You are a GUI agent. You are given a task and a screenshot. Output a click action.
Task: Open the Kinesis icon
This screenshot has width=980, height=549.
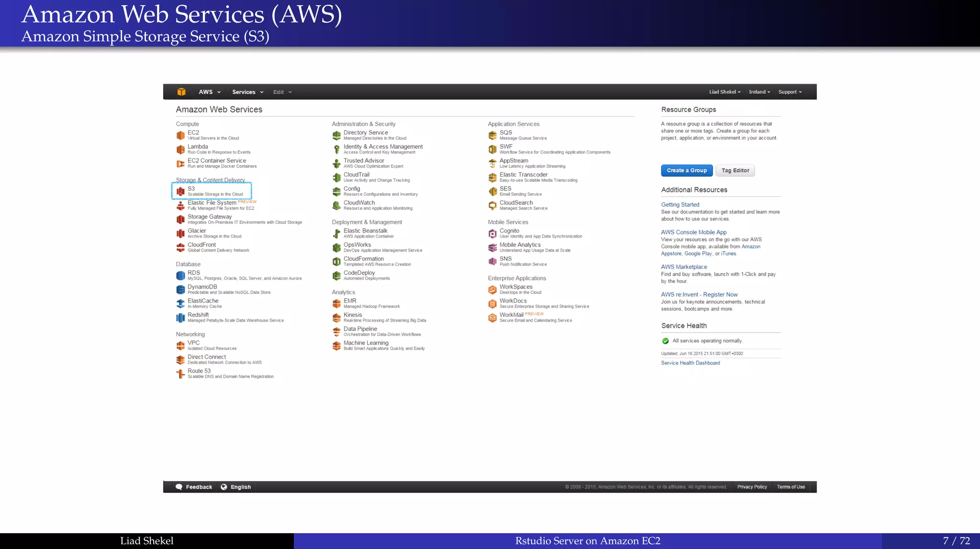336,317
